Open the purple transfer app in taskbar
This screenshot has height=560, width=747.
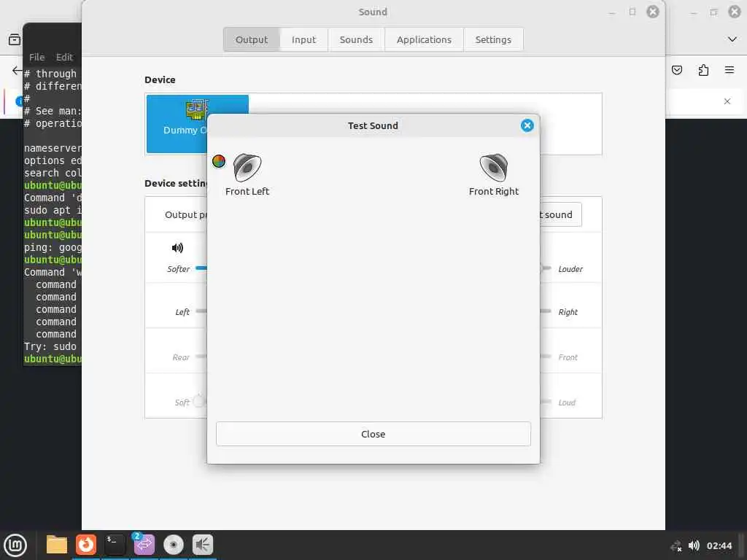pyautogui.click(x=144, y=544)
